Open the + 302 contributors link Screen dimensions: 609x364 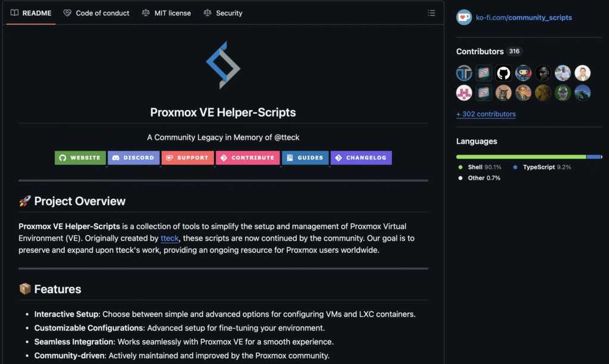(486, 114)
